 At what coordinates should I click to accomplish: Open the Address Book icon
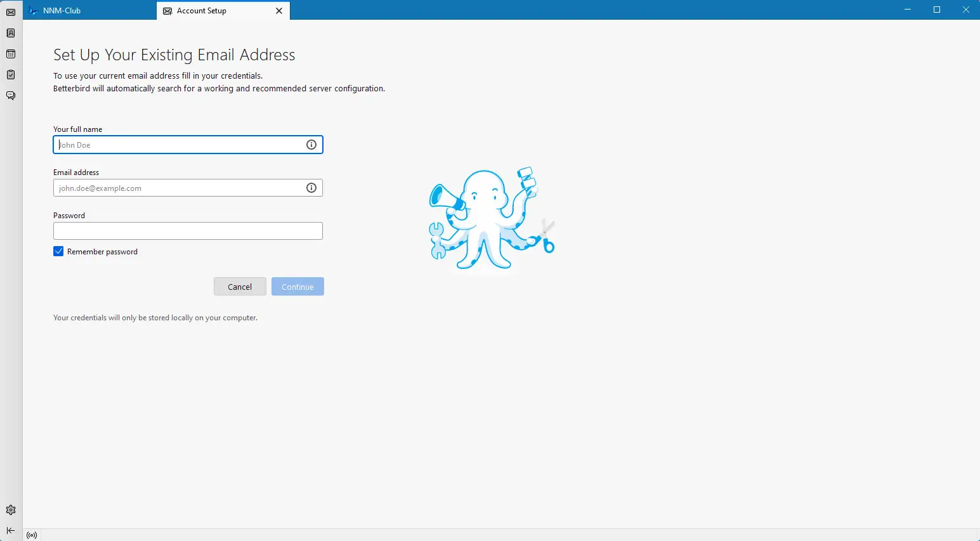[11, 33]
